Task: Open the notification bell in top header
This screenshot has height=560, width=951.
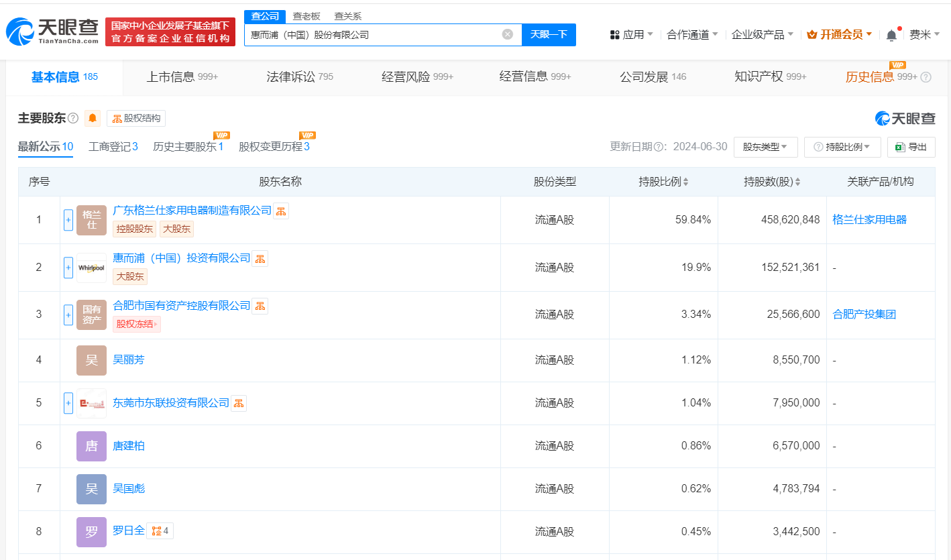Action: (x=891, y=35)
